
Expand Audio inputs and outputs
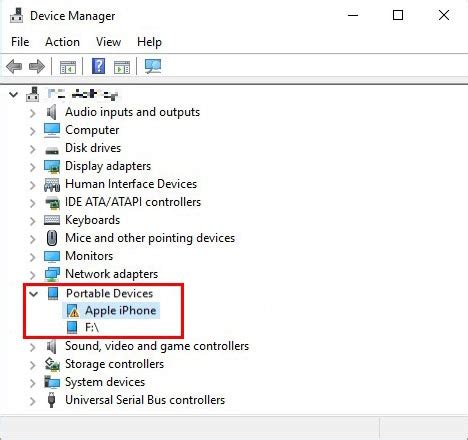[32, 113]
